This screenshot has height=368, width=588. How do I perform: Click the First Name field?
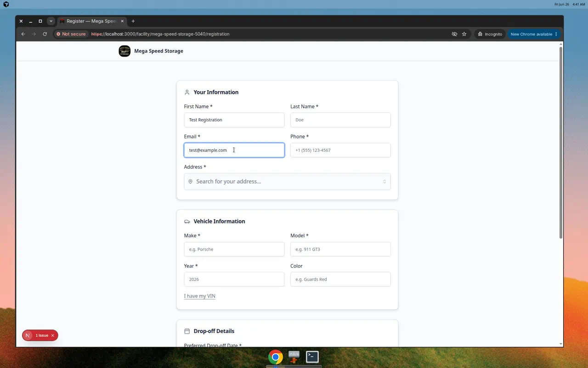coord(234,120)
